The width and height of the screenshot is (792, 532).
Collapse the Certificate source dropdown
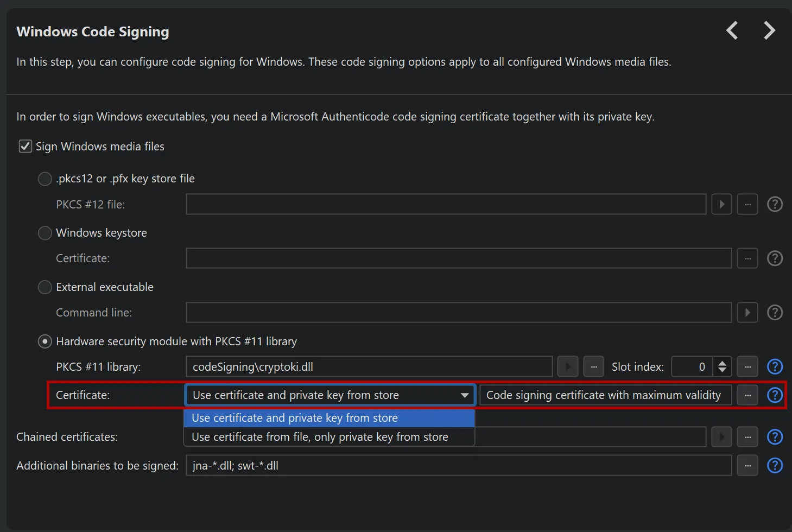click(x=464, y=395)
